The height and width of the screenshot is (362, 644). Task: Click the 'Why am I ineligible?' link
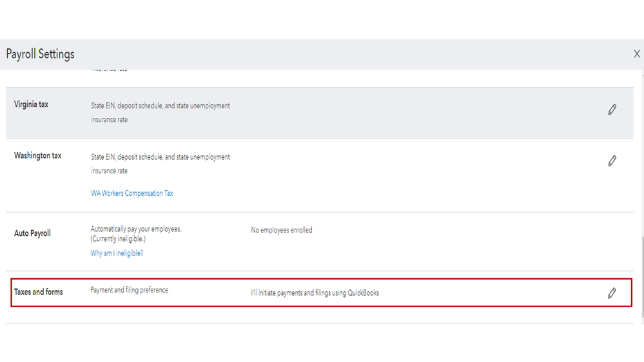coord(117,253)
